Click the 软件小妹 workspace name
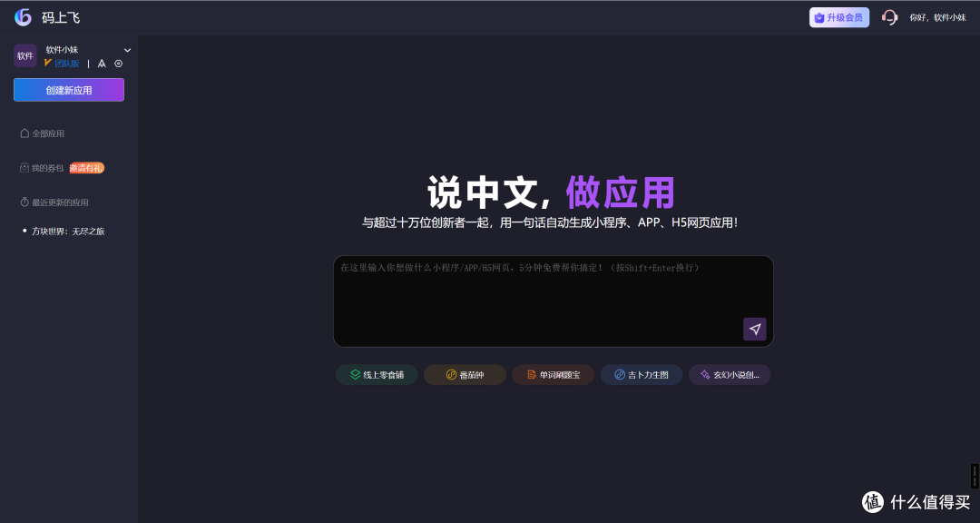The height and width of the screenshot is (523, 980). coord(62,49)
